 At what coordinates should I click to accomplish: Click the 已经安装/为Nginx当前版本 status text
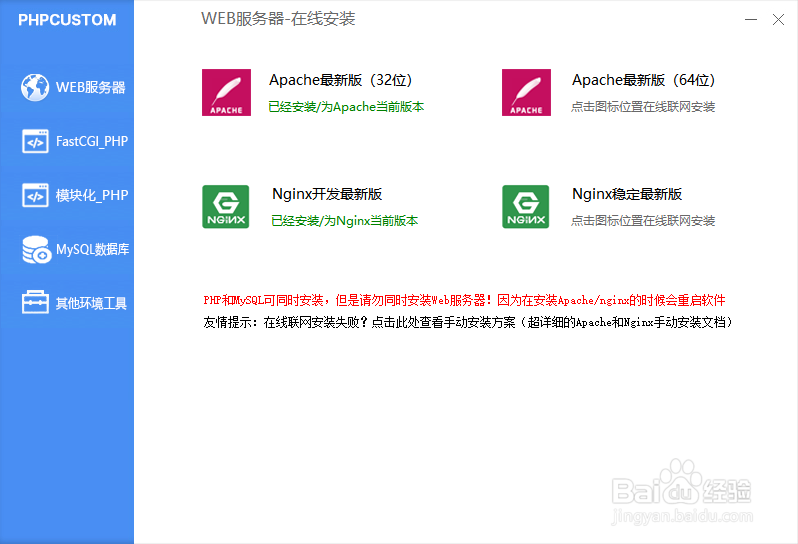(x=345, y=221)
